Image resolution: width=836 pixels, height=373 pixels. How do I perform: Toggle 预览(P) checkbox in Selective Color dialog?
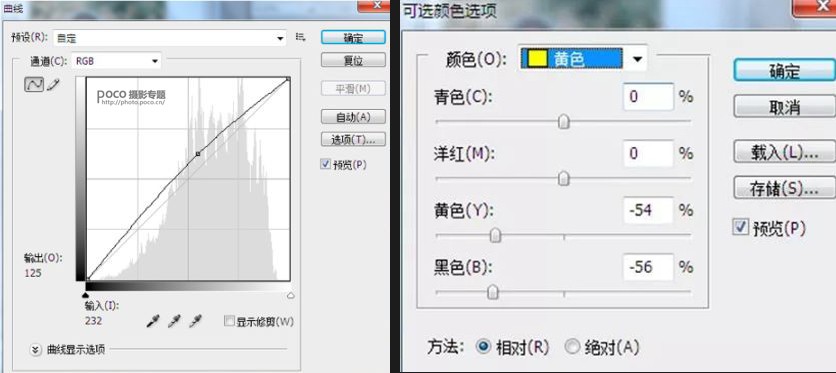click(x=741, y=228)
